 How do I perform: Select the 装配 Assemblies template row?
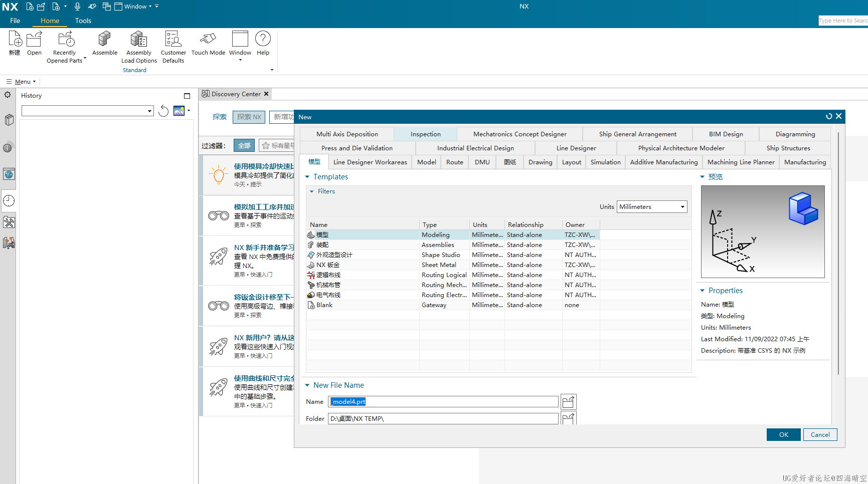(453, 245)
